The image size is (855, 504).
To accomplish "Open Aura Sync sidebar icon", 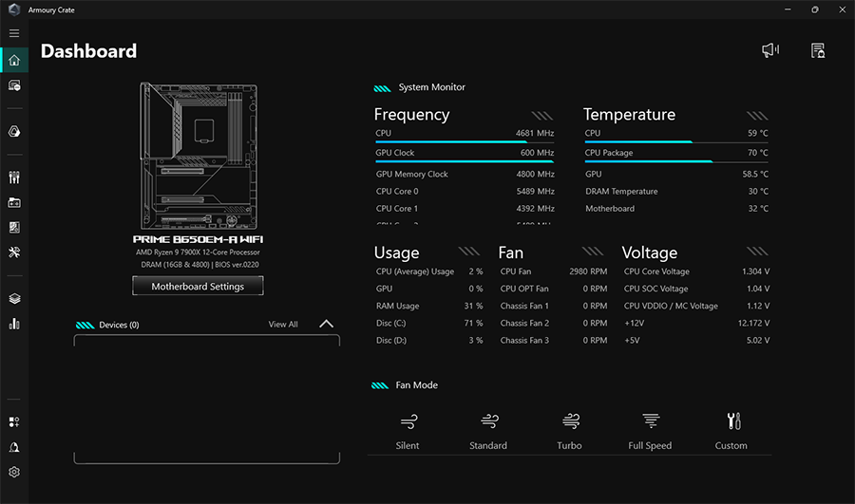I will point(14,131).
